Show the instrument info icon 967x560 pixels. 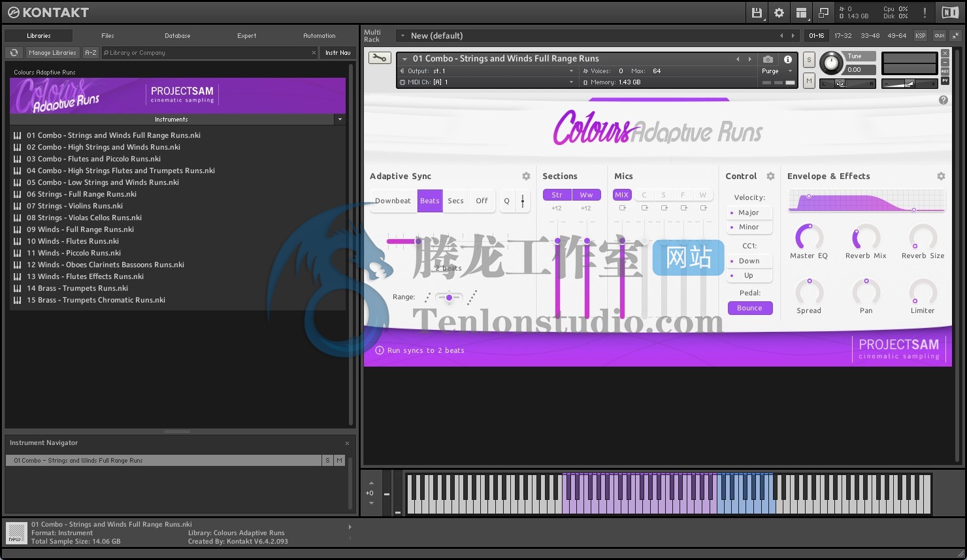(788, 59)
